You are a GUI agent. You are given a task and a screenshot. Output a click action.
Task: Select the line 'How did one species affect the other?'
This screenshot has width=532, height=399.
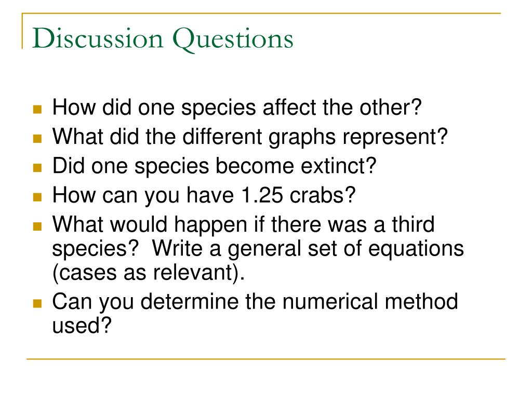(x=237, y=107)
